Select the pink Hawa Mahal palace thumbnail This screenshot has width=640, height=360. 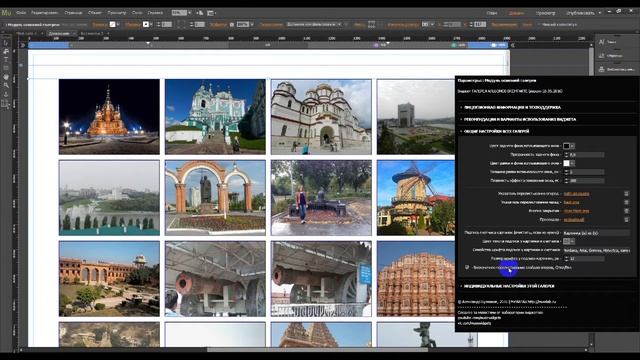416,278
